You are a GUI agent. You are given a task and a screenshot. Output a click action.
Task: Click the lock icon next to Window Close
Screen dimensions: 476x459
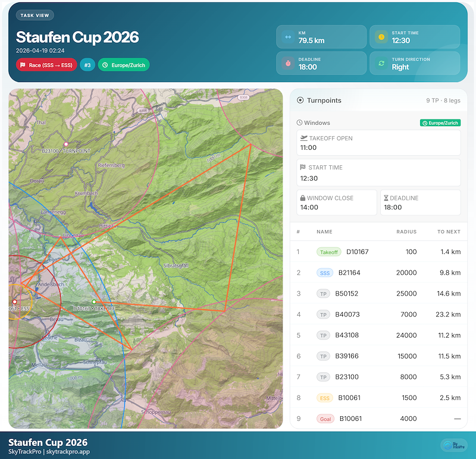[305, 197]
